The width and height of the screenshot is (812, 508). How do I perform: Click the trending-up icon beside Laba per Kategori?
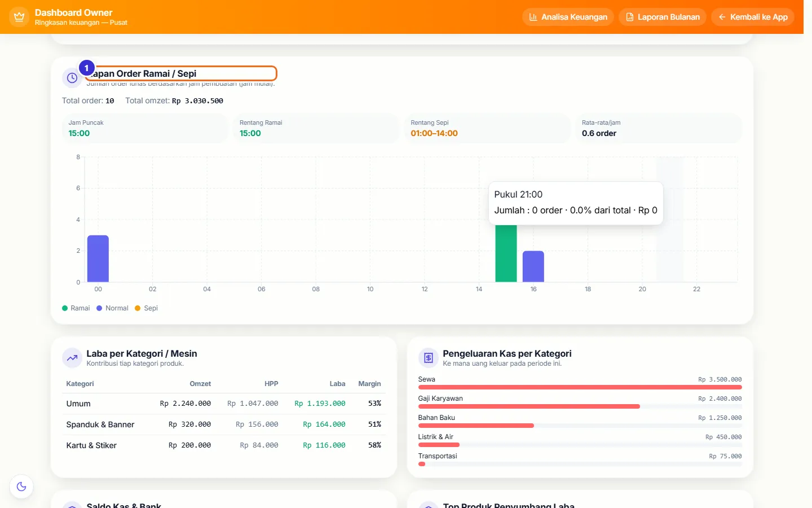(72, 358)
